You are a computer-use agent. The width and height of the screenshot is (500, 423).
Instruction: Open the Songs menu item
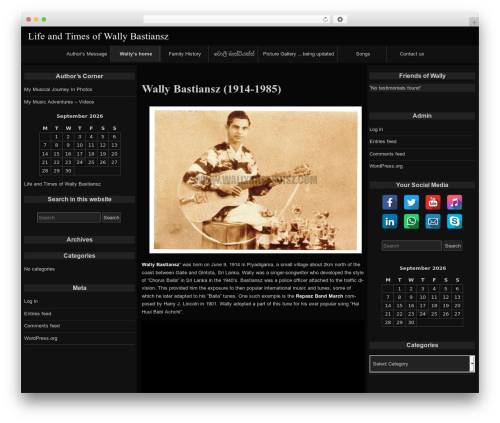point(363,54)
